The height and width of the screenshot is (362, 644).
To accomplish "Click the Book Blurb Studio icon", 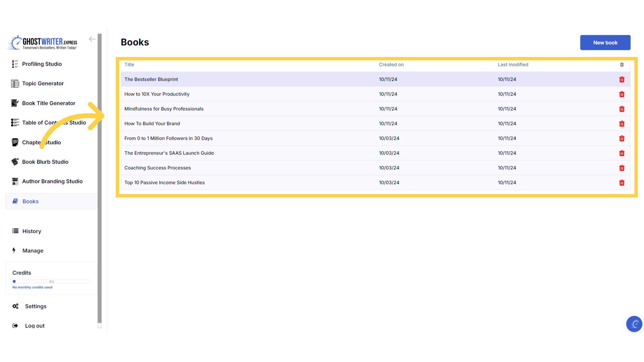I will pyautogui.click(x=15, y=162).
